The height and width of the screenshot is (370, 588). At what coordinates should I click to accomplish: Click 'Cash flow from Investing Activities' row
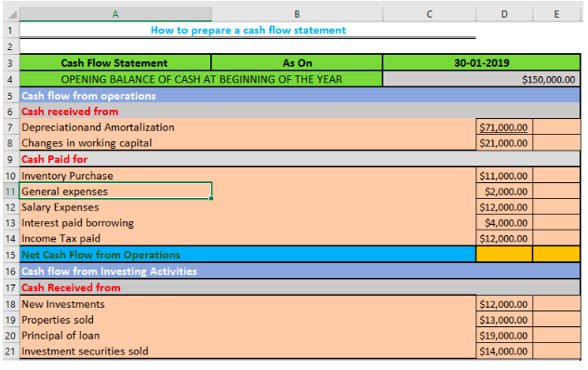300,271
